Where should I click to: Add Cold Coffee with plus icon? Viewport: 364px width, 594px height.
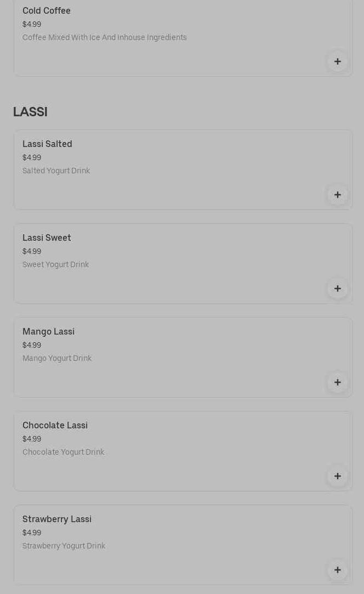click(x=337, y=61)
